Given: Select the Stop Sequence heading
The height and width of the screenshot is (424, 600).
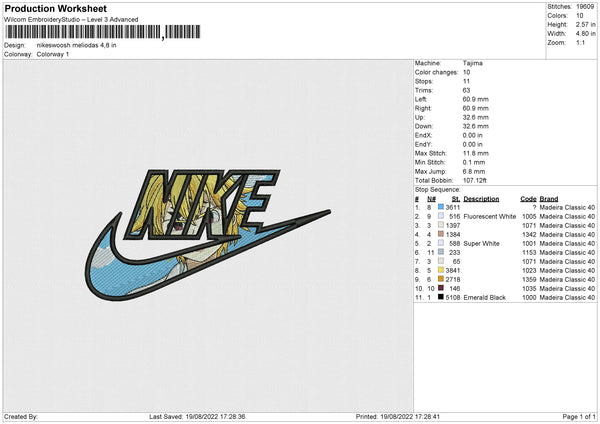Looking at the screenshot, I should pyautogui.click(x=438, y=190).
